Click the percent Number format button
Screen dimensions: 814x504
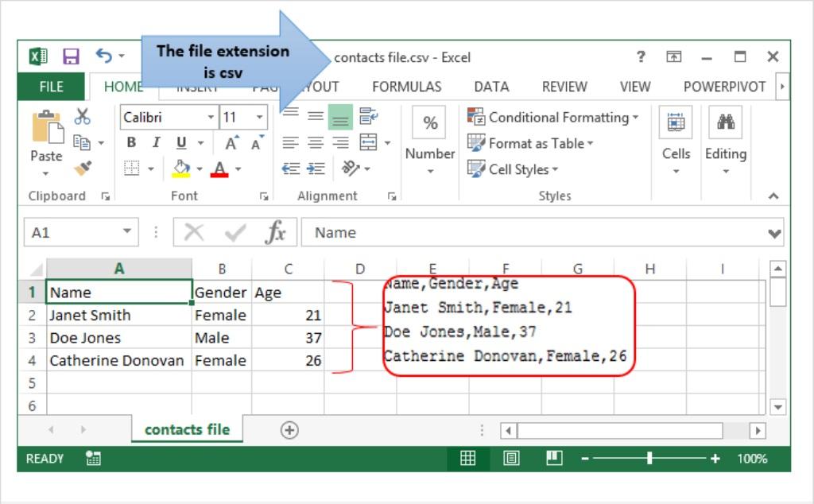tap(430, 123)
